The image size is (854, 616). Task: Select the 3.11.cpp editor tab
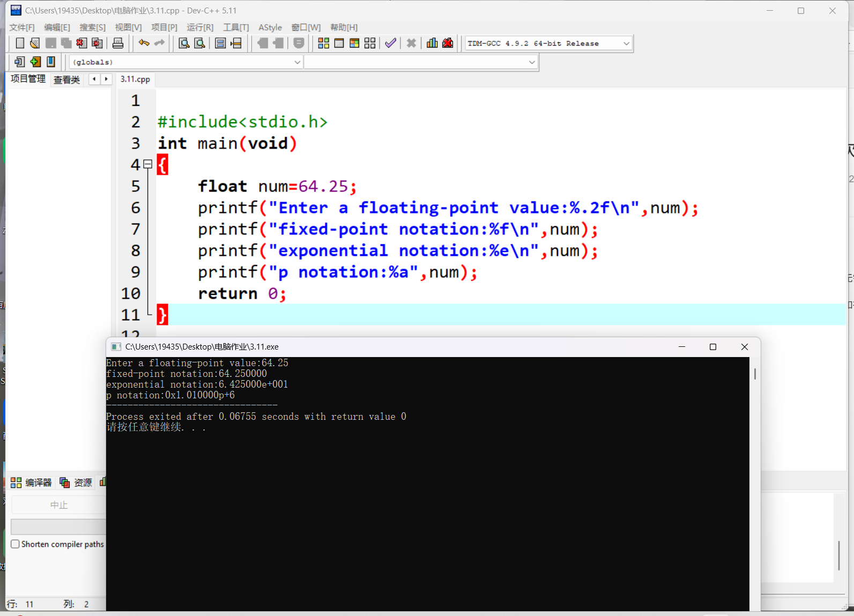[x=135, y=79]
